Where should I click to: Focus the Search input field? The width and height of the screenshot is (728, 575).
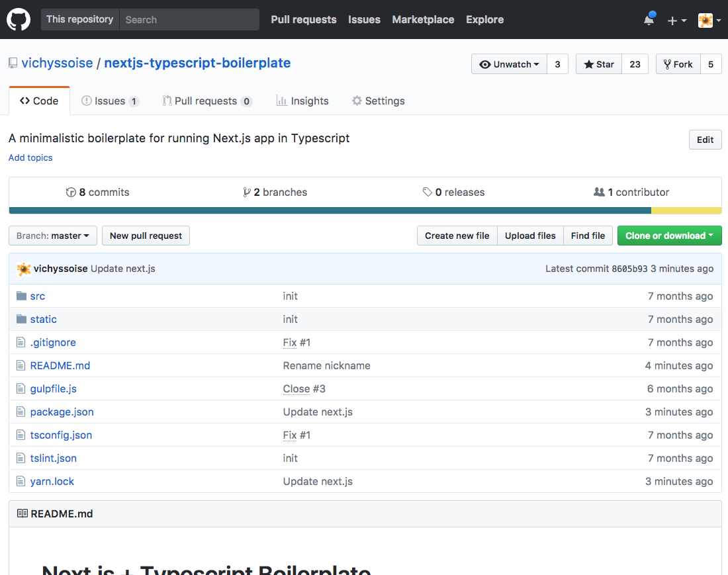[189, 19]
